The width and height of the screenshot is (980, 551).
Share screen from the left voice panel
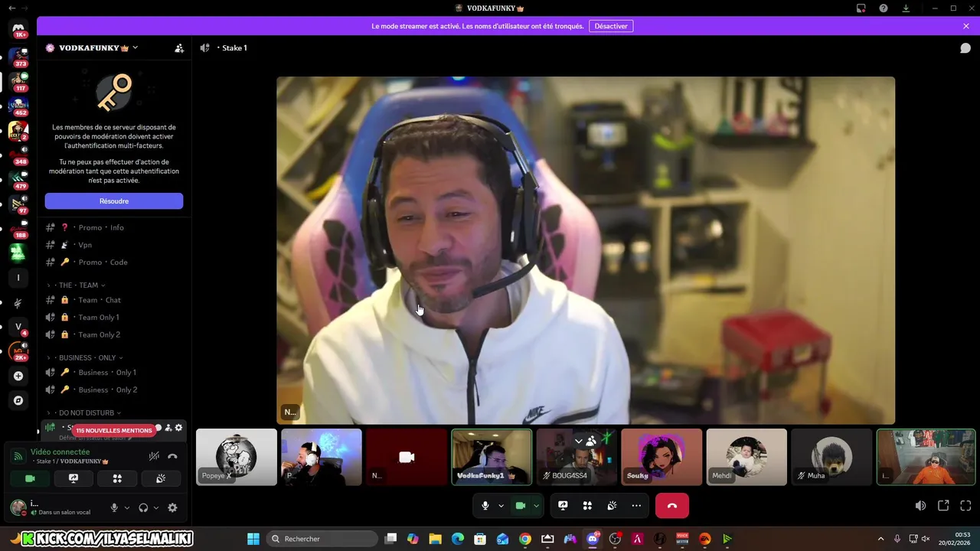coord(73,478)
